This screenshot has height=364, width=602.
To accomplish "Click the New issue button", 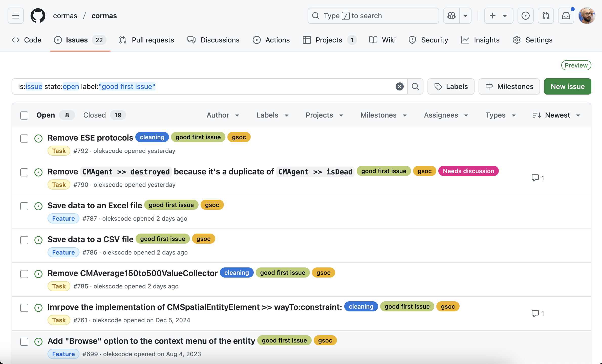I will 567,86.
